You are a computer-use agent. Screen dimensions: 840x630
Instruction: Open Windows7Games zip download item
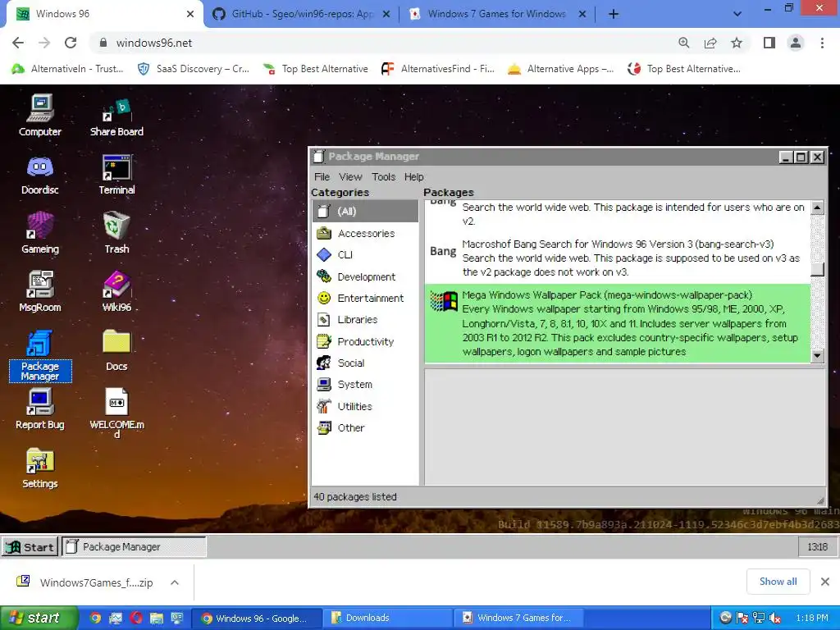(x=85, y=582)
